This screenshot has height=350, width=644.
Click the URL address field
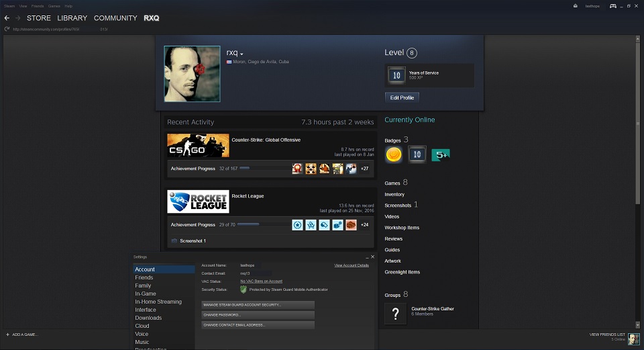tap(60, 29)
